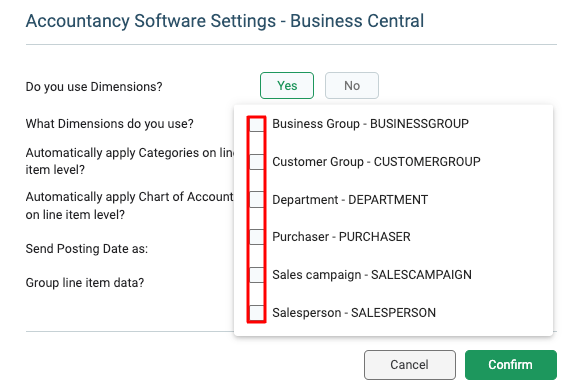
Task: Click the 'Group line item data?' label
Action: pyautogui.click(x=85, y=283)
